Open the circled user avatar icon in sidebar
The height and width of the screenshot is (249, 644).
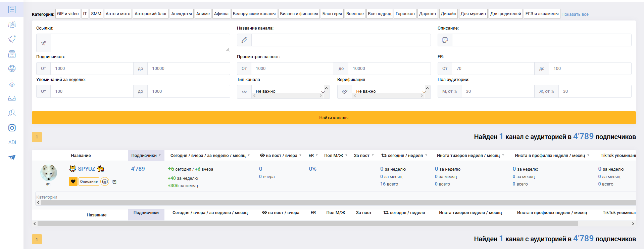tap(12, 69)
